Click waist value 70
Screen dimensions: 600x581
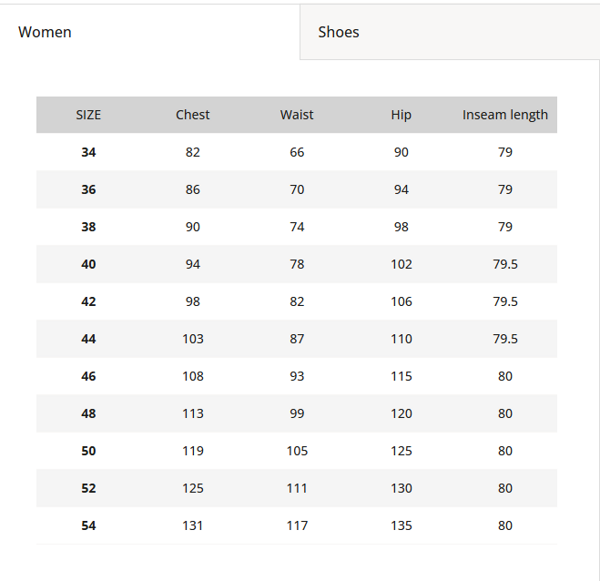coord(297,189)
